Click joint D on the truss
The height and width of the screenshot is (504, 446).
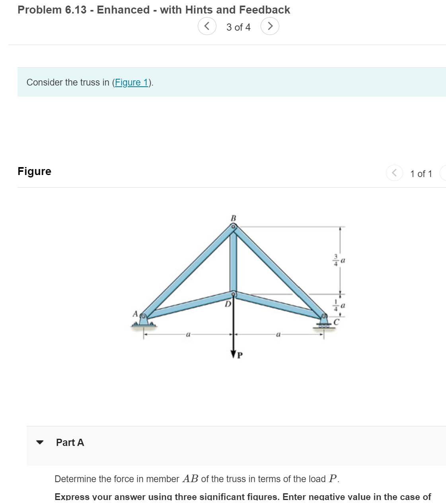pyautogui.click(x=233, y=294)
